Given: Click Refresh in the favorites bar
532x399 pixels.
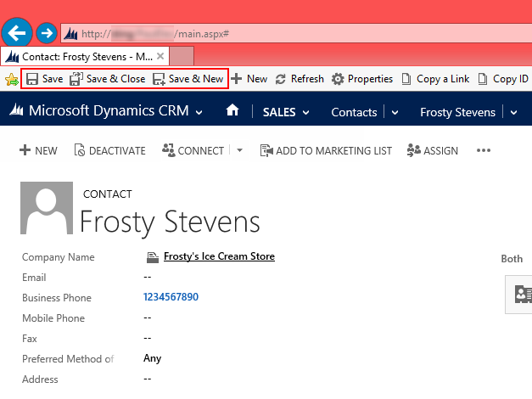Looking at the screenshot, I should coord(299,79).
